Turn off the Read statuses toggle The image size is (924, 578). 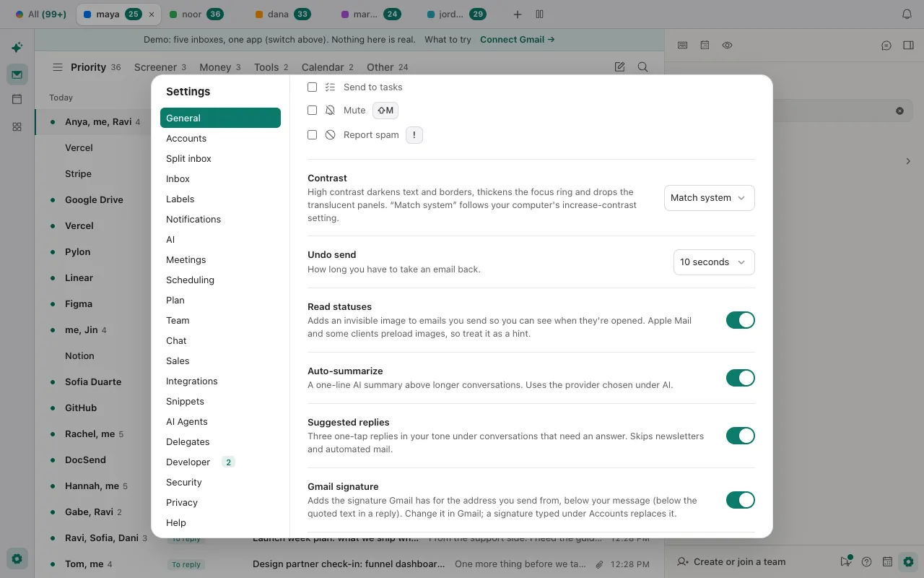(740, 320)
